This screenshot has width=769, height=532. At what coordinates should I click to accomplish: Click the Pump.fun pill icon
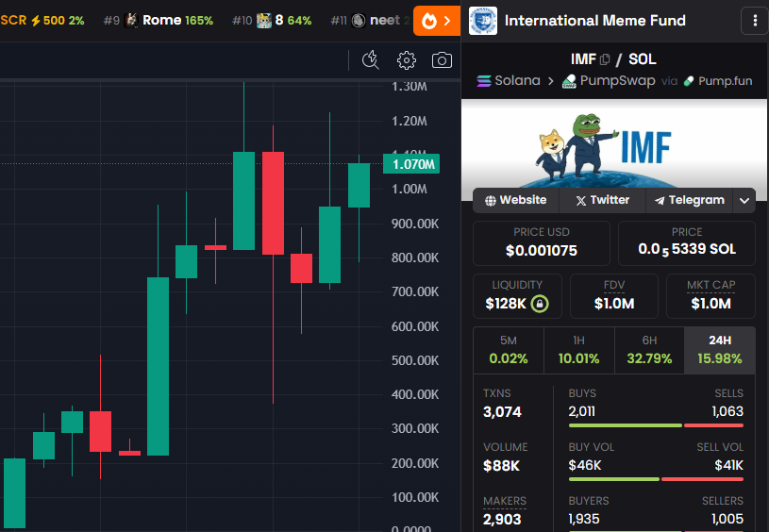pyautogui.click(x=689, y=81)
